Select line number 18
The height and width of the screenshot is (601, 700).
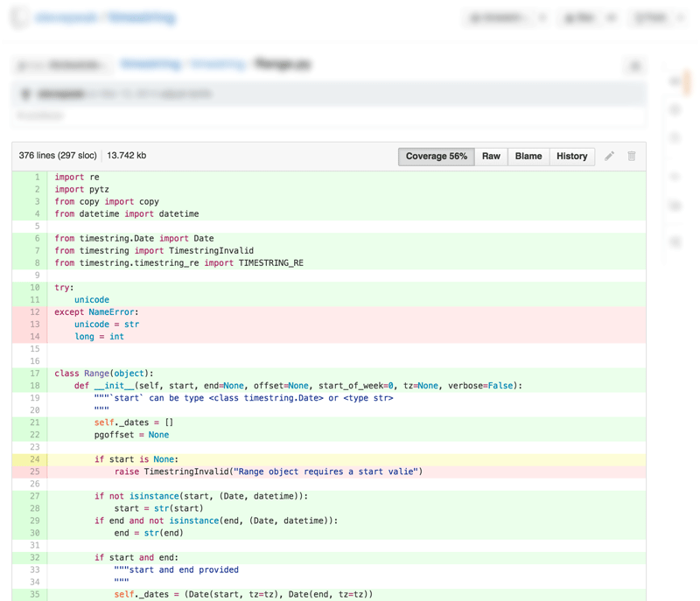[35, 386]
